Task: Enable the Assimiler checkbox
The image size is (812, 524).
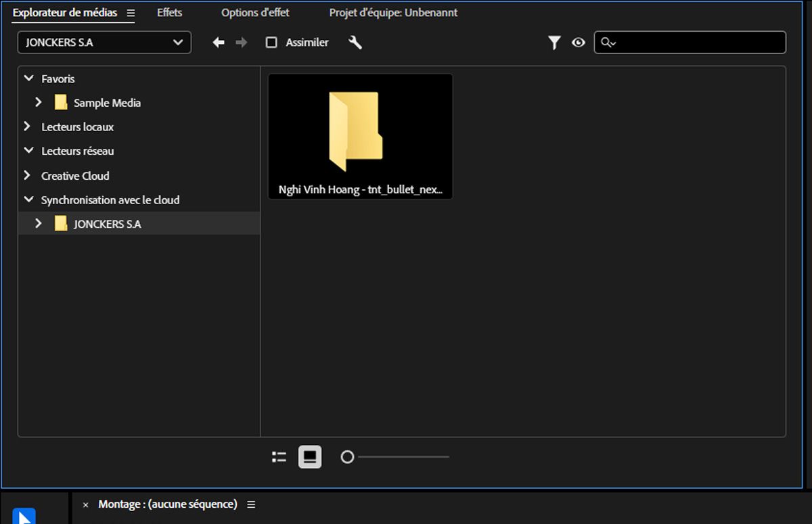Action: coord(271,43)
